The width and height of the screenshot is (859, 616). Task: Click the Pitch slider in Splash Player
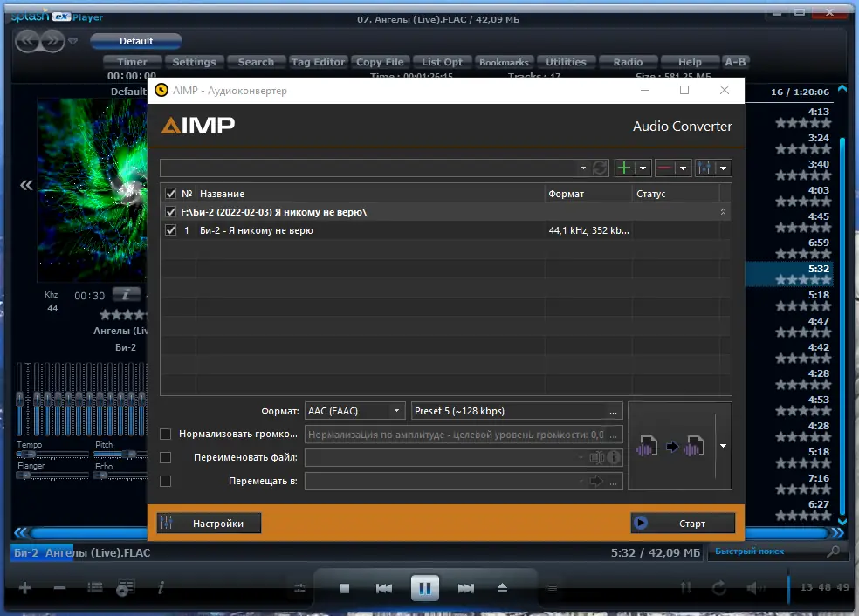[120, 455]
